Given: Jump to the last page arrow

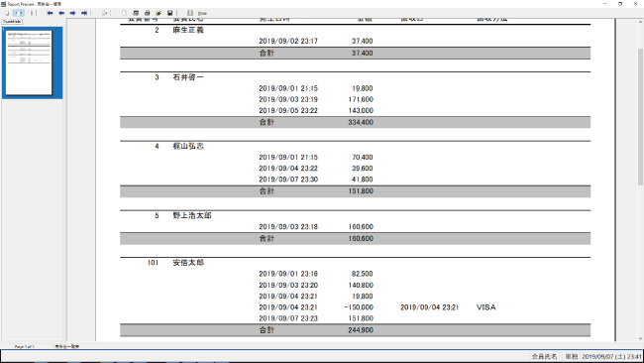Looking at the screenshot, I should [x=84, y=13].
